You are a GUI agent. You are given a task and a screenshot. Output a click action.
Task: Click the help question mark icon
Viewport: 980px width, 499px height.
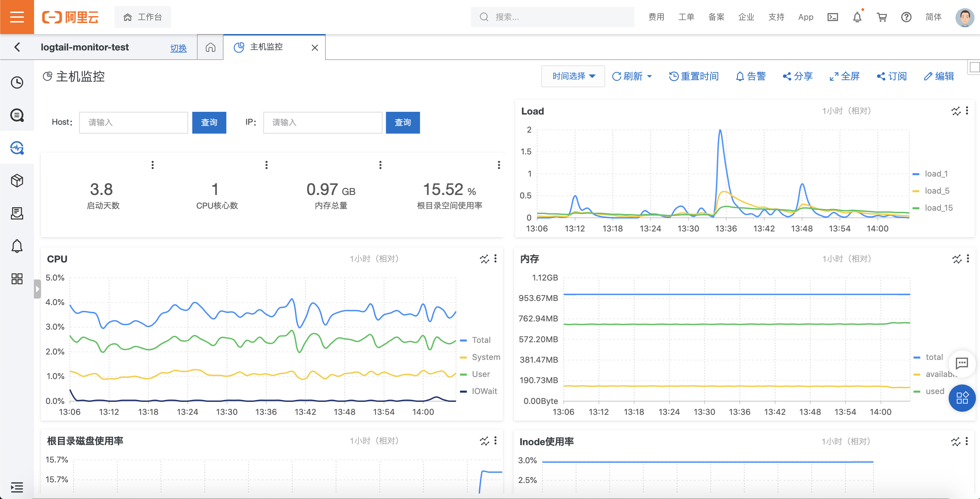coord(906,17)
